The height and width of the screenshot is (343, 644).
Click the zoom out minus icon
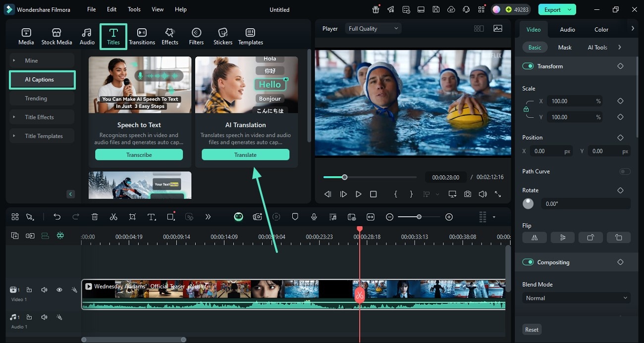coord(389,217)
